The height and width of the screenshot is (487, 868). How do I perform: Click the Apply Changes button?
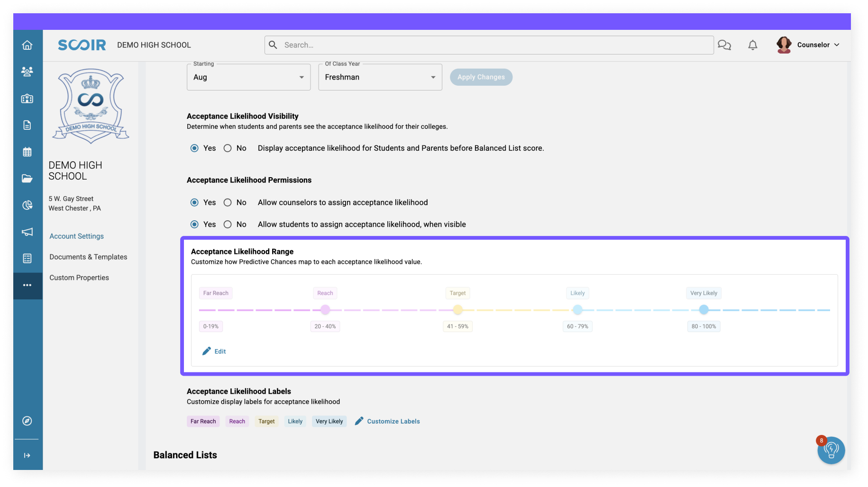[481, 77]
